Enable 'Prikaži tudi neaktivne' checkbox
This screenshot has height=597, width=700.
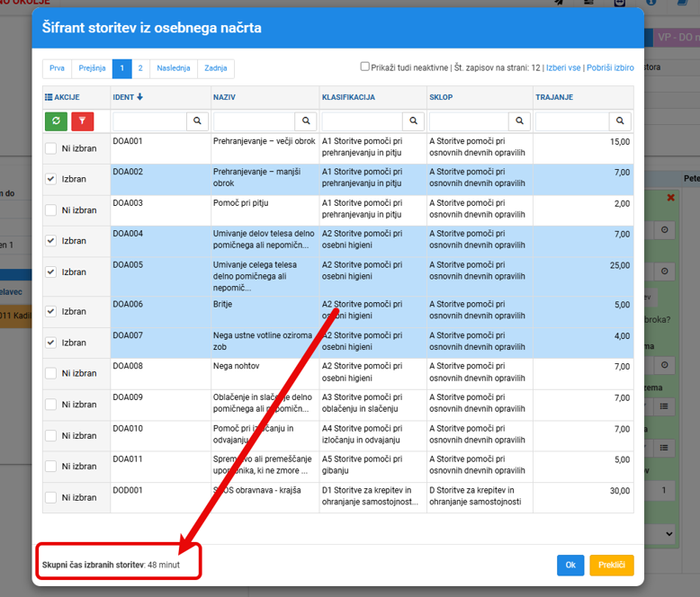click(364, 67)
